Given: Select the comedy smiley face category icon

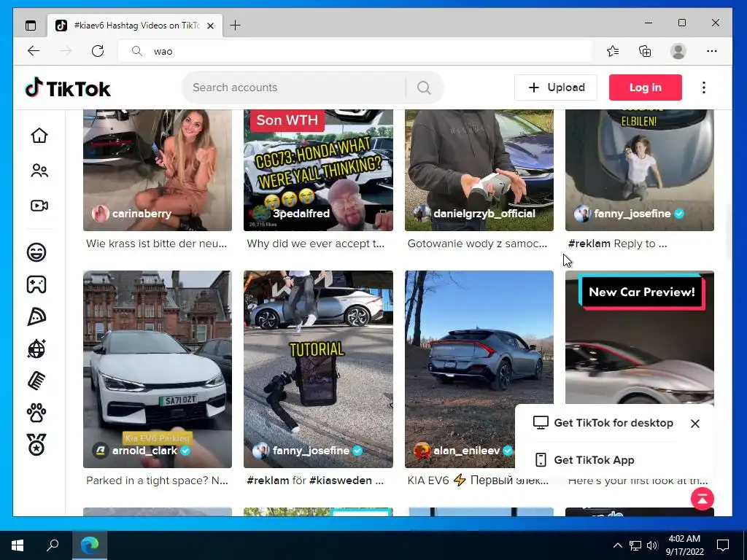Looking at the screenshot, I should (x=36, y=252).
